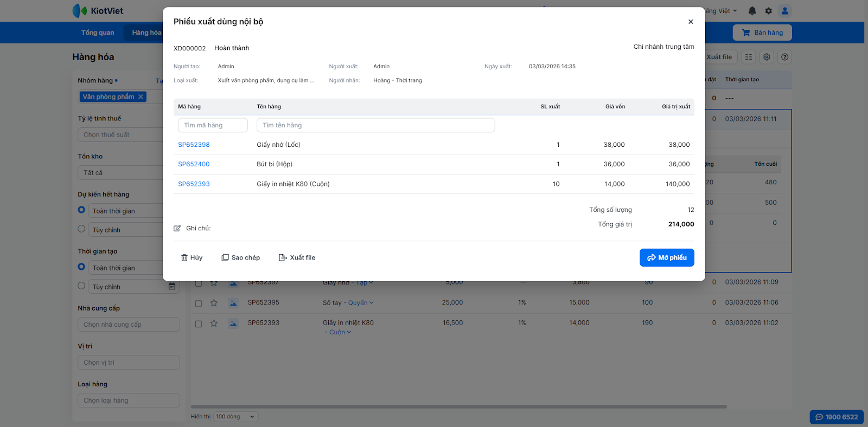Open the Chọn loại hàng dropdown
The image size is (868, 427).
(x=129, y=400)
